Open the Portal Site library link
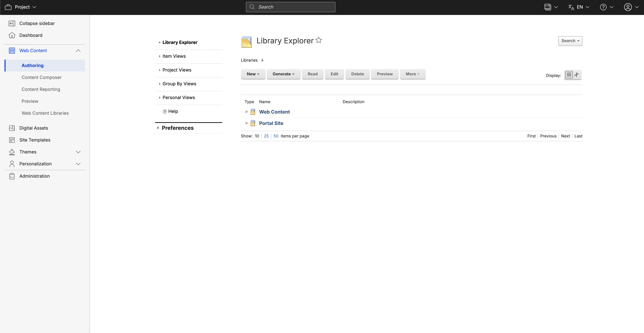The width and height of the screenshot is (644, 333). [271, 123]
